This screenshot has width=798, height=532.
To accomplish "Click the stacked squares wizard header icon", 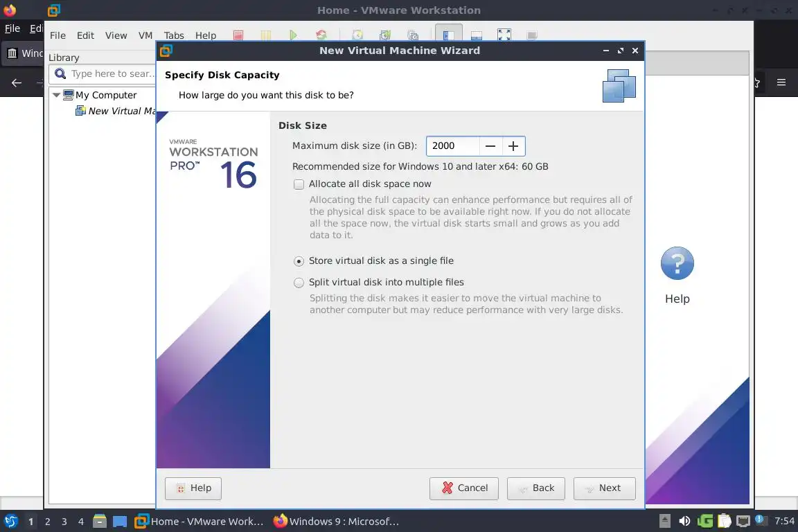I will click(x=619, y=86).
